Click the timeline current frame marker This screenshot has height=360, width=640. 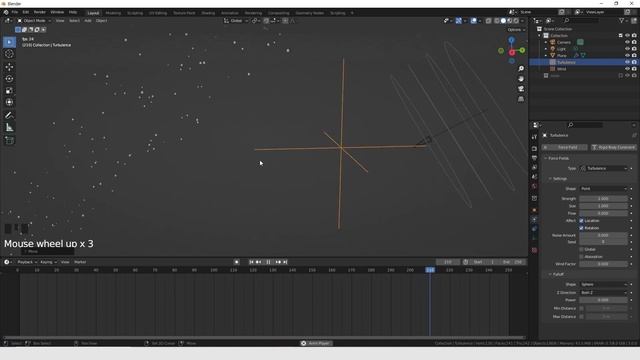pos(430,270)
